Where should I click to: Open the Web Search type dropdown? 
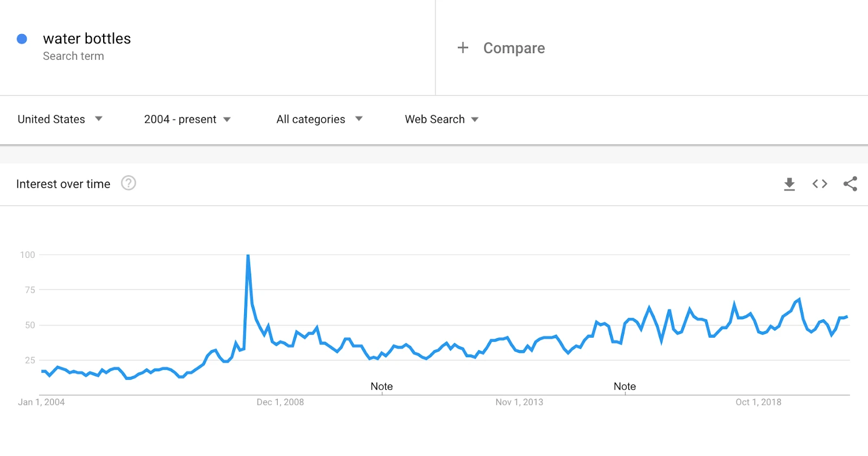442,119
